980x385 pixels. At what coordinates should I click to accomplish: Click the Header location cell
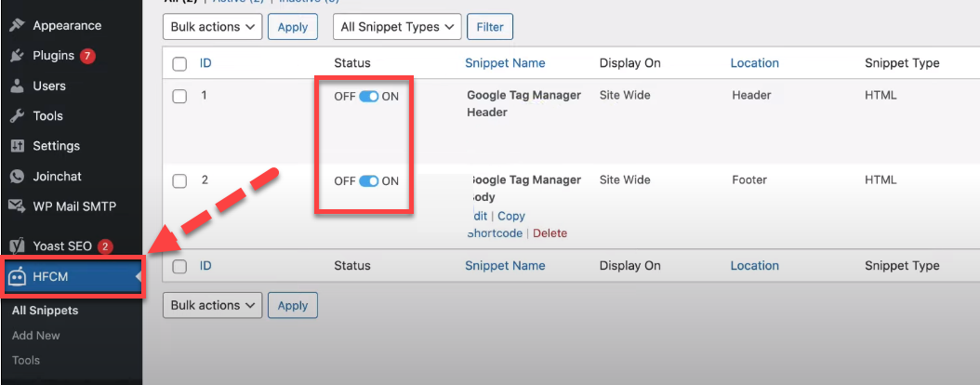pyautogui.click(x=751, y=96)
